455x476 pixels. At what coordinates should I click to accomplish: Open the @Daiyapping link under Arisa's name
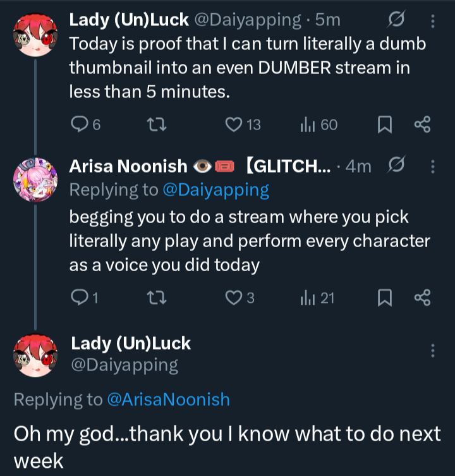[216, 190]
